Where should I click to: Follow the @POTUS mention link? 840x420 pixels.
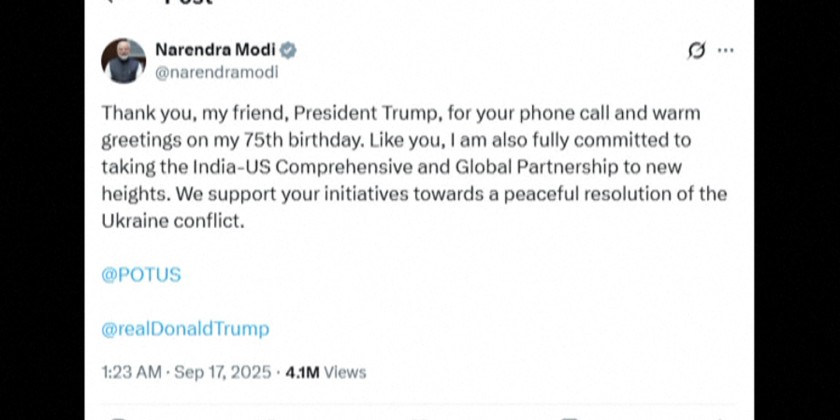coord(141,275)
